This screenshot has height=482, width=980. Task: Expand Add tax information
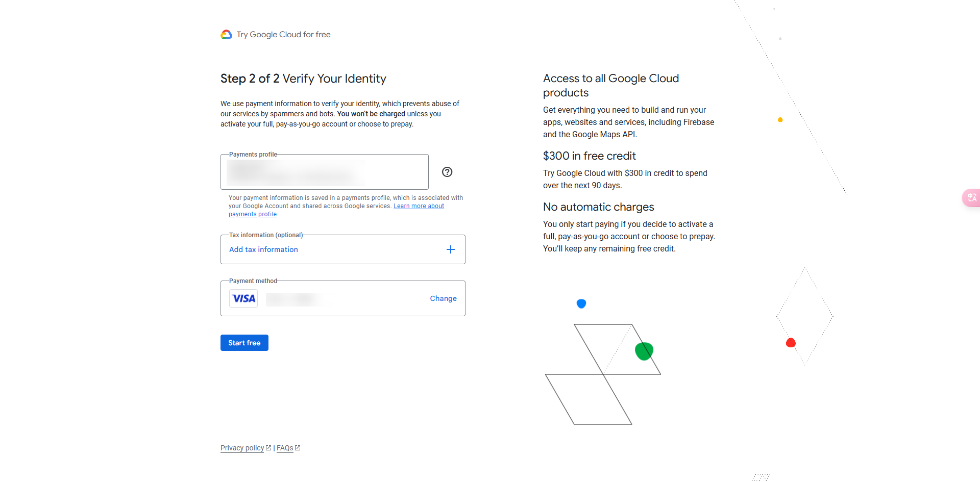[263, 249]
